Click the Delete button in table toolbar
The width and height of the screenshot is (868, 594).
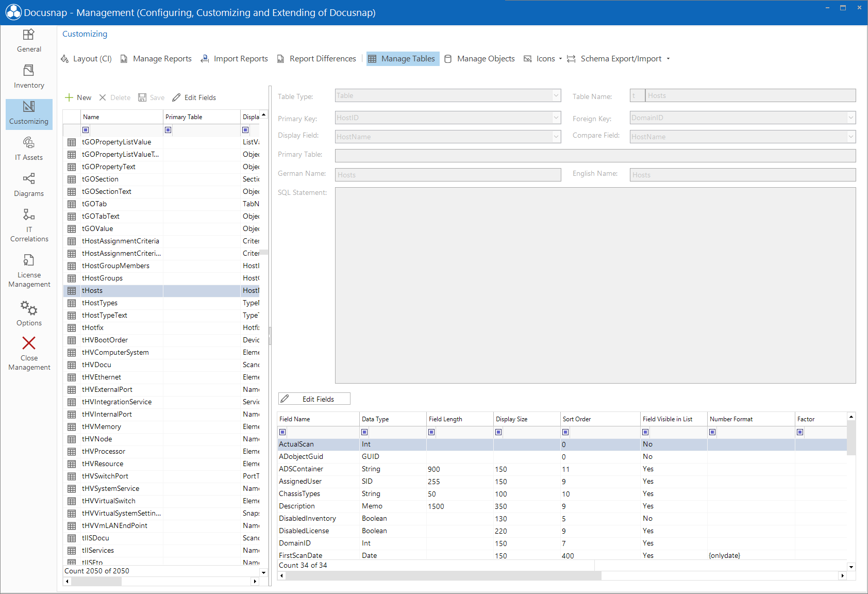point(115,97)
